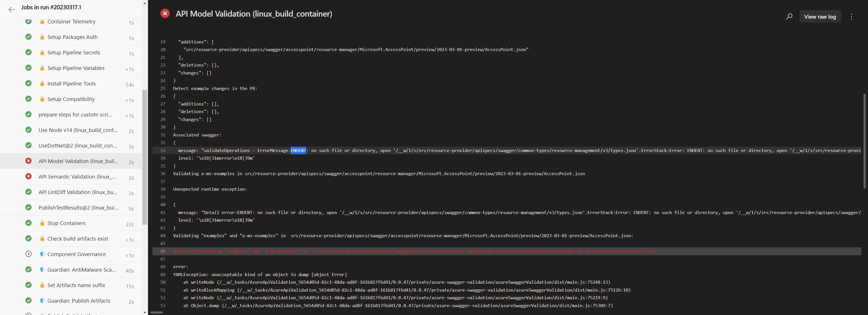The height and width of the screenshot is (315, 868).
Task: Click the highlighted ENOENT text on line 33
Action: coord(298,150)
